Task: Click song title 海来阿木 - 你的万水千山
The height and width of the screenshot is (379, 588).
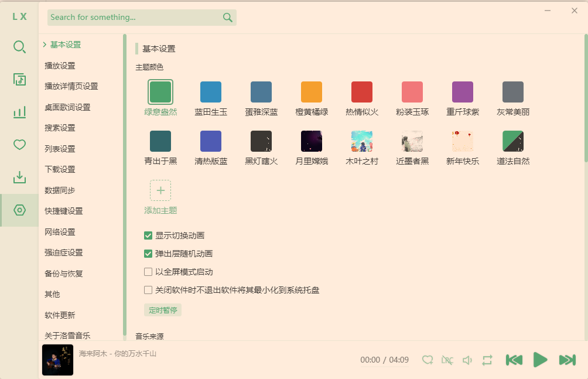Action: tap(117, 353)
